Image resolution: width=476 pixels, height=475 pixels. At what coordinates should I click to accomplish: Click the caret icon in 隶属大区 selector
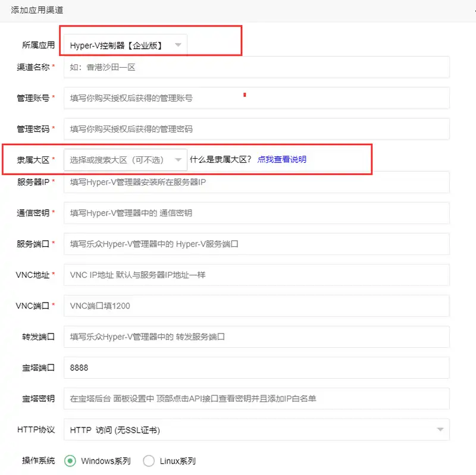(177, 159)
